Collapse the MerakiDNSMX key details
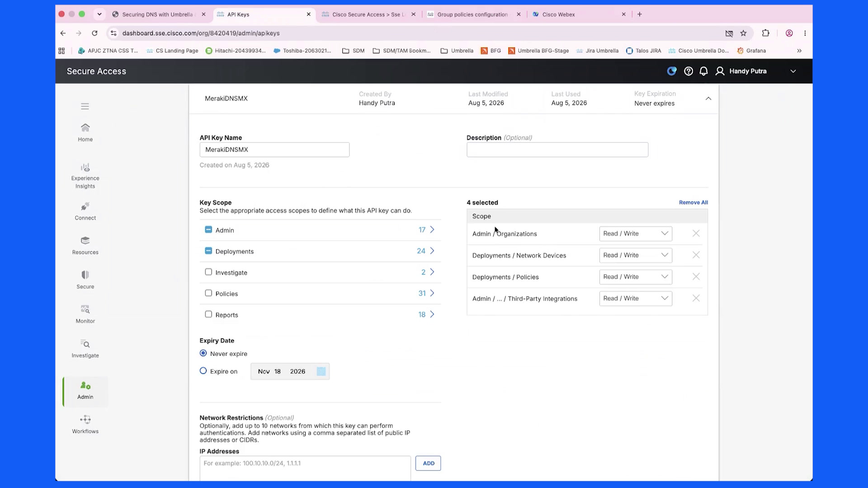Screen dimensions: 868x488 tap(708, 99)
